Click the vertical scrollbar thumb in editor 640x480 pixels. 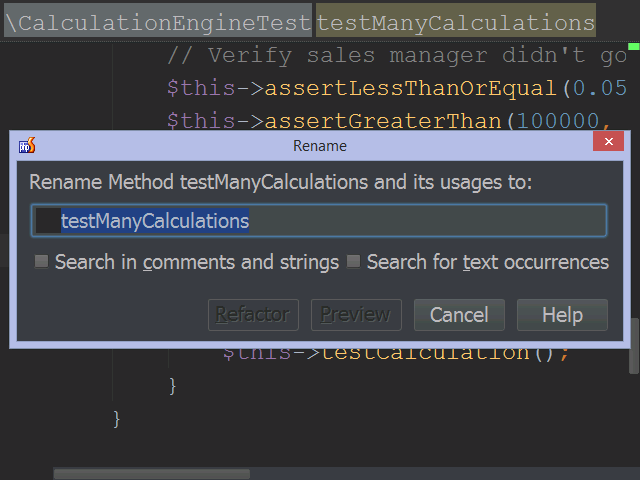tap(634, 346)
